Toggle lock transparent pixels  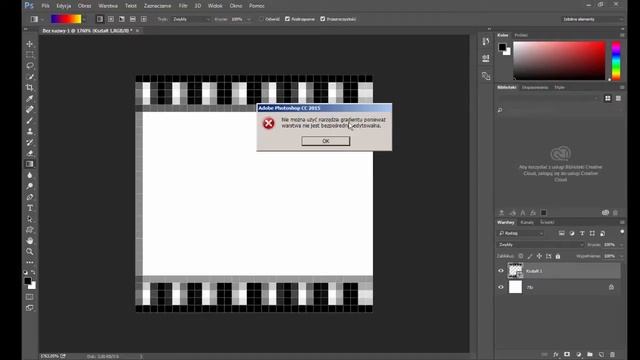pyautogui.click(x=520, y=256)
